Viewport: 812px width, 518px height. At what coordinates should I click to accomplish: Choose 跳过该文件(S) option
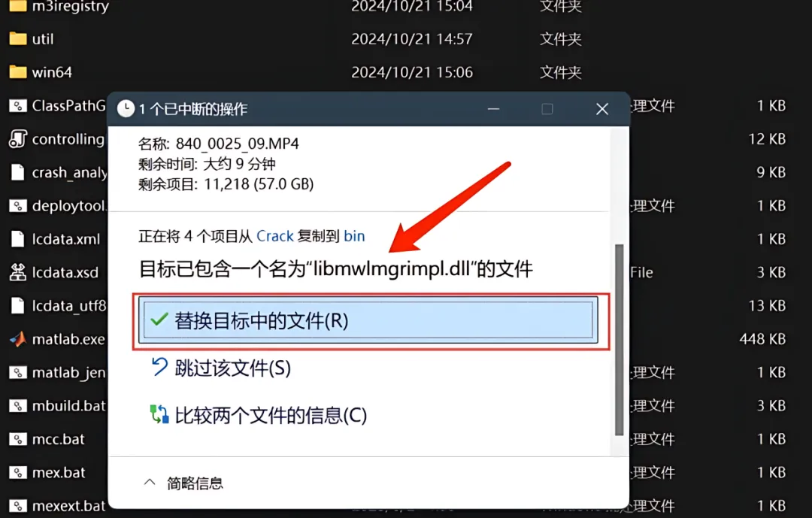(x=220, y=368)
